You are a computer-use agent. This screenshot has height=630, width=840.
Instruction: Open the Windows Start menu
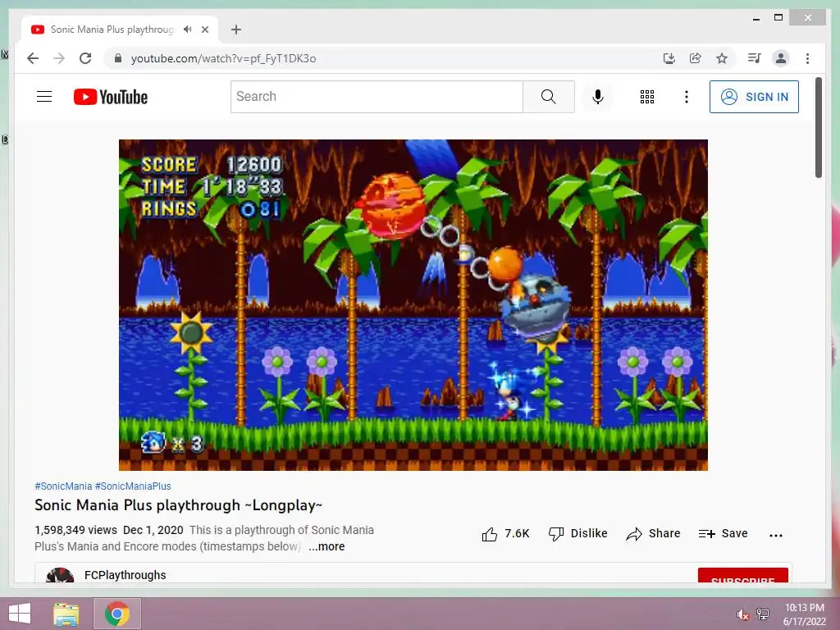click(x=20, y=614)
